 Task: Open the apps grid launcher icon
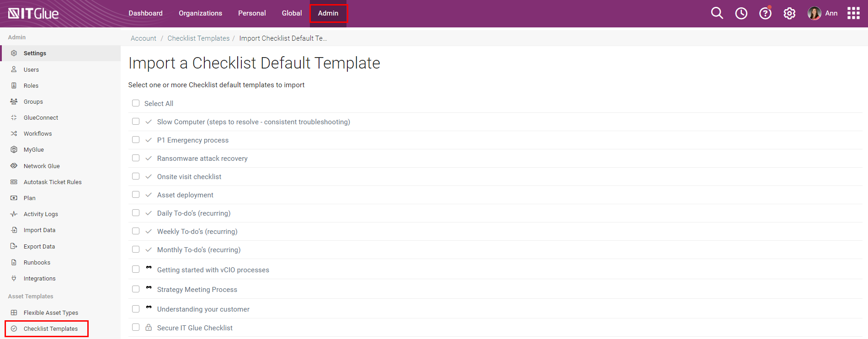pos(853,13)
